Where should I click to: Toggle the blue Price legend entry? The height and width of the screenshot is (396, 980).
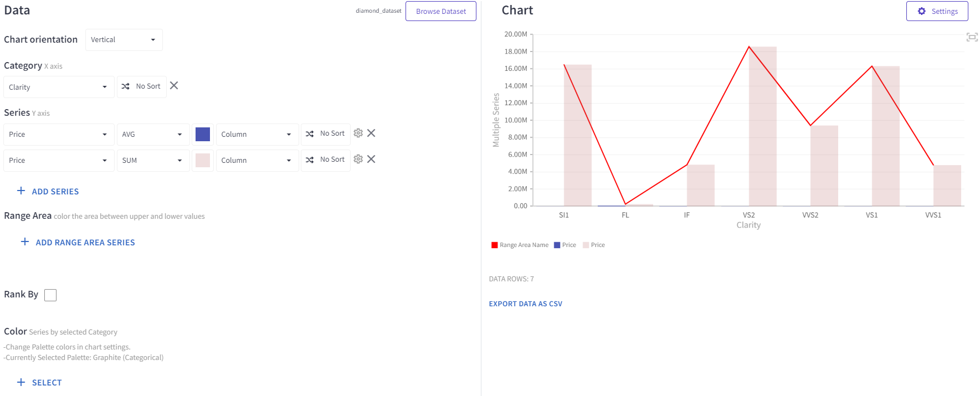(565, 245)
